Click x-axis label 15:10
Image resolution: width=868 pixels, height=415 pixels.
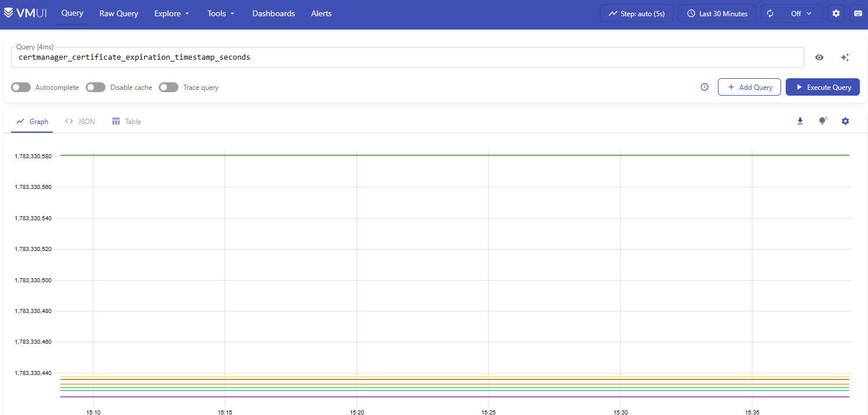93,412
